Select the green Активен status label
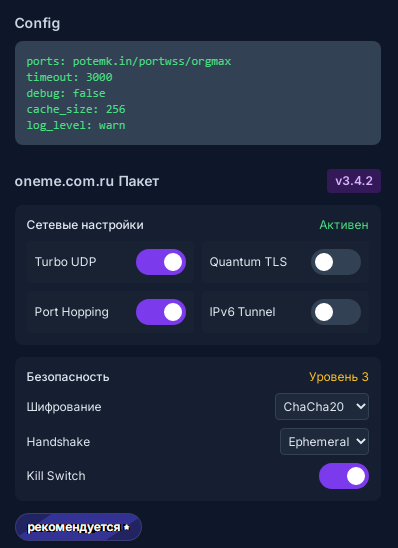 coord(344,225)
